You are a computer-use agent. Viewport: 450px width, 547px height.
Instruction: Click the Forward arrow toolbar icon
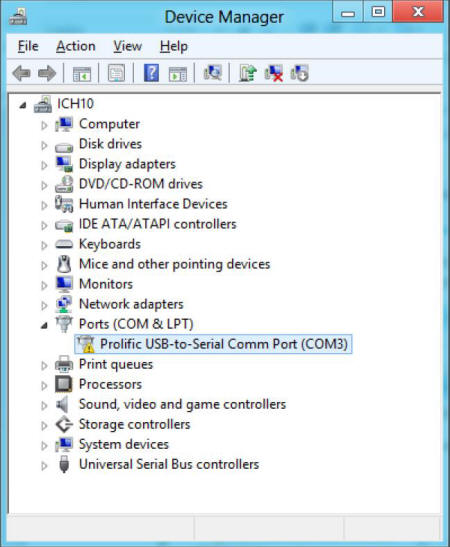point(47,74)
